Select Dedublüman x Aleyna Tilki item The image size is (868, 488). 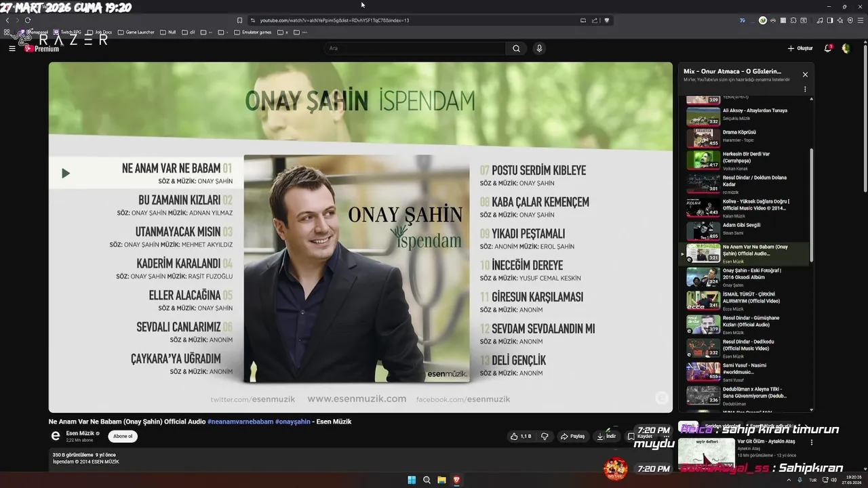pos(746,395)
